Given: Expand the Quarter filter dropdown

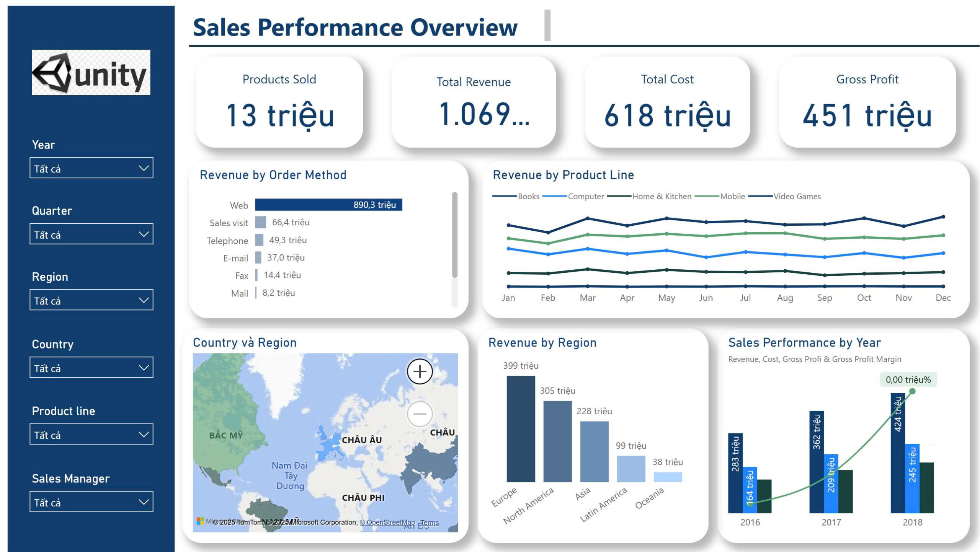Looking at the screenshot, I should pyautogui.click(x=91, y=234).
